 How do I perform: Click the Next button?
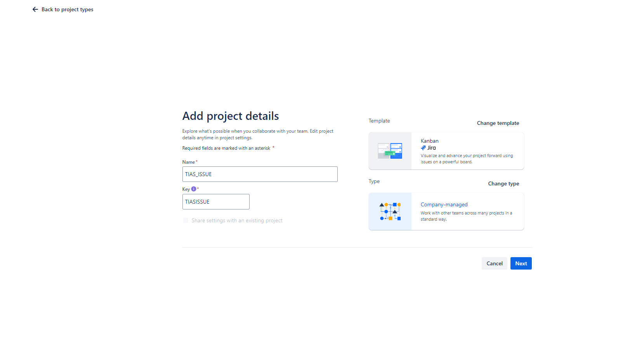(521, 263)
